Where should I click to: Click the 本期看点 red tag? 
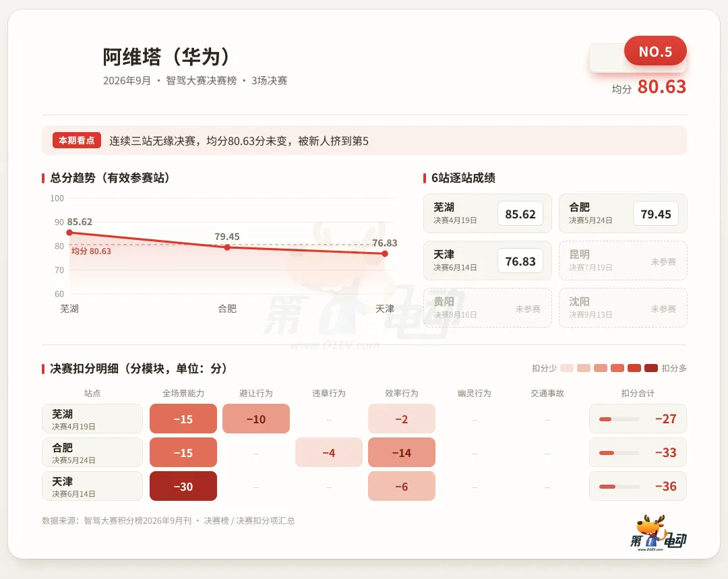click(77, 140)
